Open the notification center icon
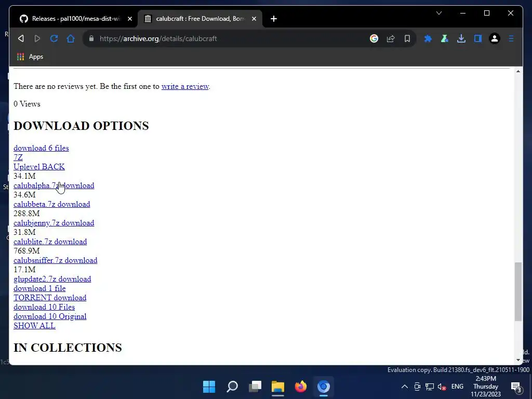 click(516, 387)
